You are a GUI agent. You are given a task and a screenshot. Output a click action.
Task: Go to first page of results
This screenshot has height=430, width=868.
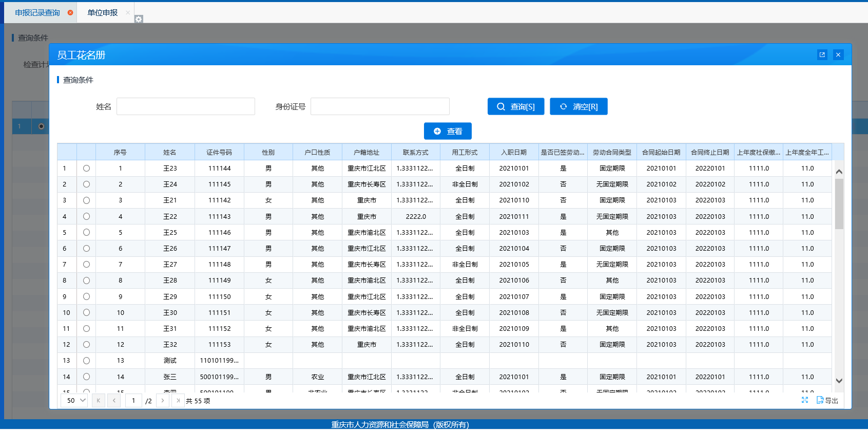[99, 401]
